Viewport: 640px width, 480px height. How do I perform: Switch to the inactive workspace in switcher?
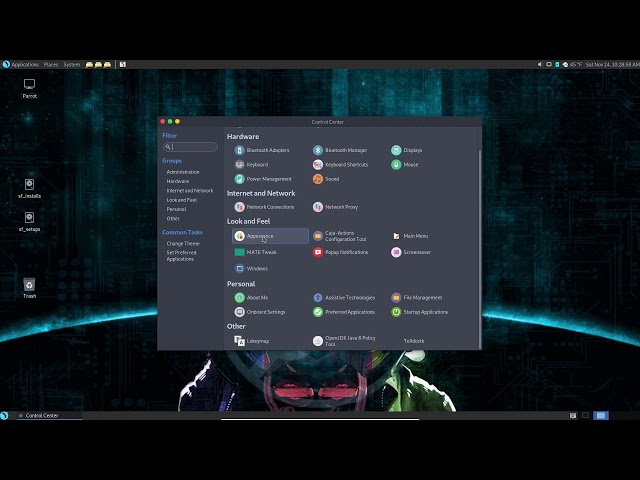(585, 416)
